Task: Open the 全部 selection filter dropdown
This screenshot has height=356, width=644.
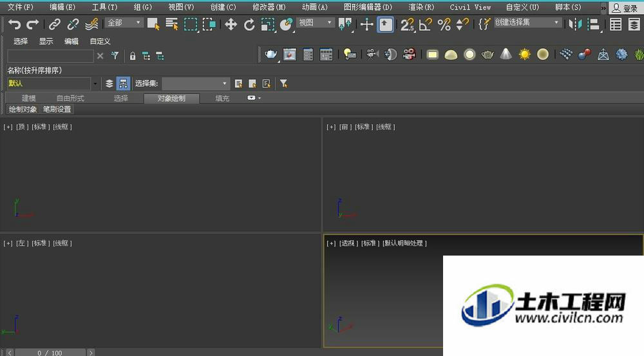Action: pos(124,23)
